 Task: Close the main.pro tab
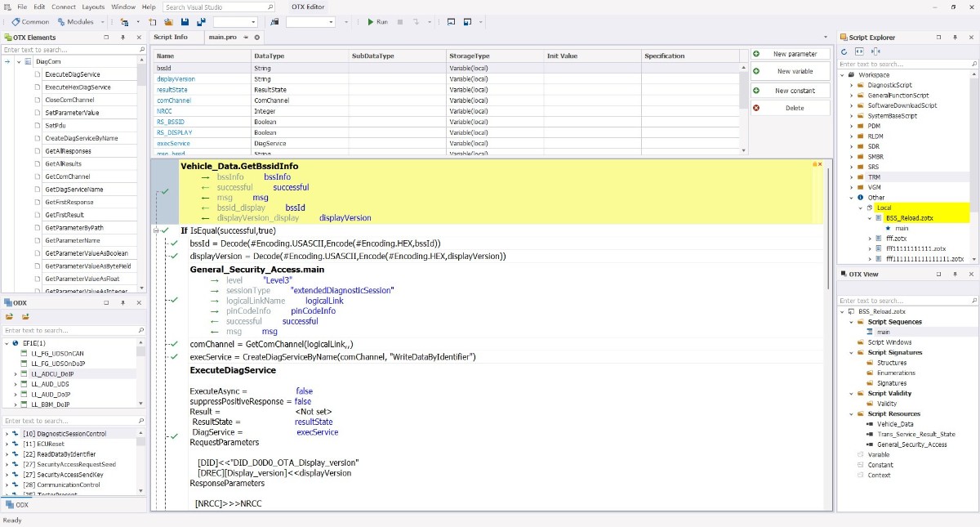click(x=257, y=38)
